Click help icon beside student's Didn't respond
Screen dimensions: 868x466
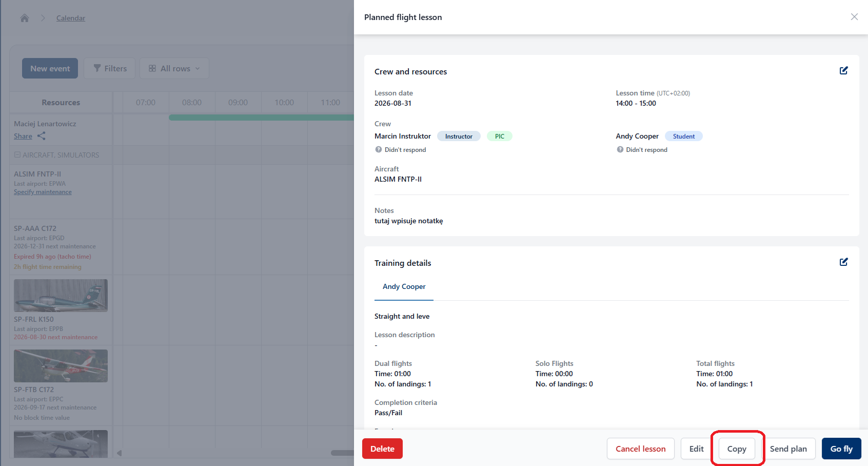(620, 149)
